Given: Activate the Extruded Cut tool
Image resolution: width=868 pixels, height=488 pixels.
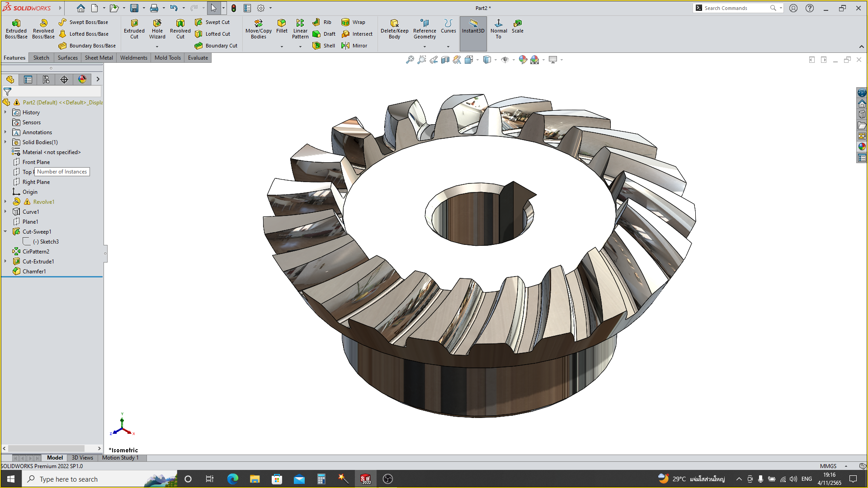Looking at the screenshot, I should pyautogui.click(x=134, y=29).
